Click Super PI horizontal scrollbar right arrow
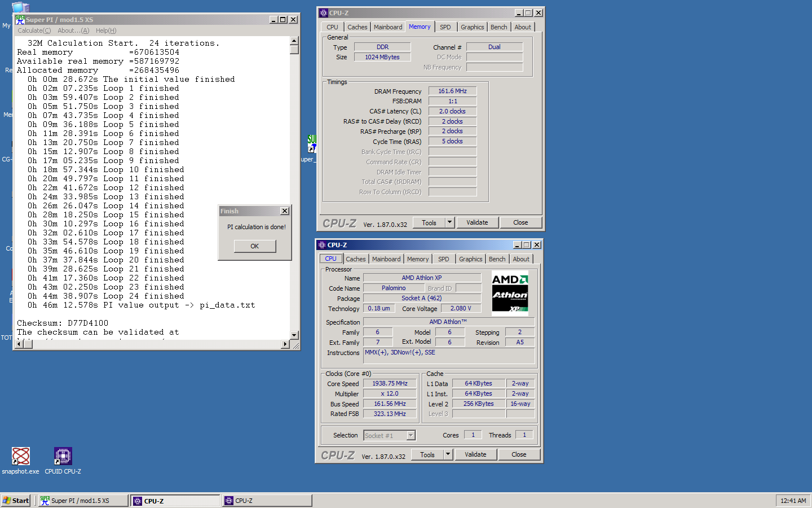 pos(285,344)
